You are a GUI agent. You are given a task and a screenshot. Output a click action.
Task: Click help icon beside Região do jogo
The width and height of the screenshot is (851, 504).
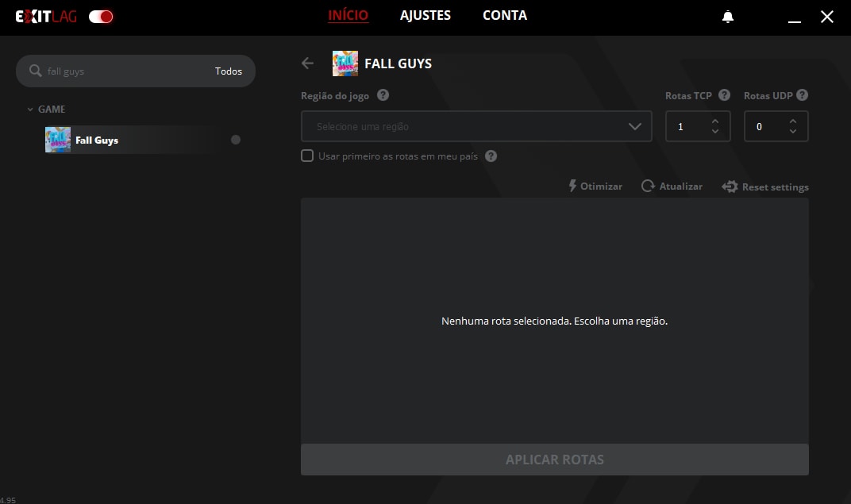coord(383,95)
